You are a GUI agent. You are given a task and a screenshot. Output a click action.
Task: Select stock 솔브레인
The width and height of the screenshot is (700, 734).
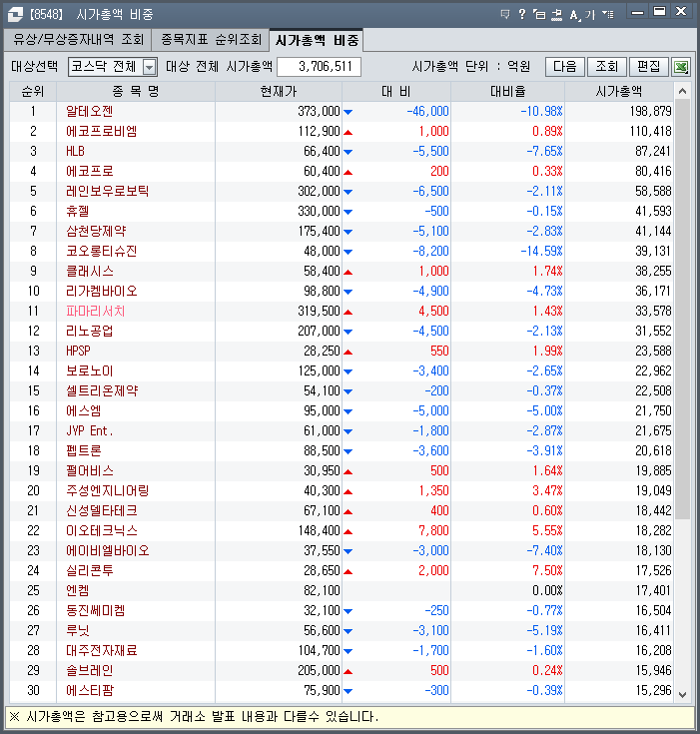coord(90,671)
